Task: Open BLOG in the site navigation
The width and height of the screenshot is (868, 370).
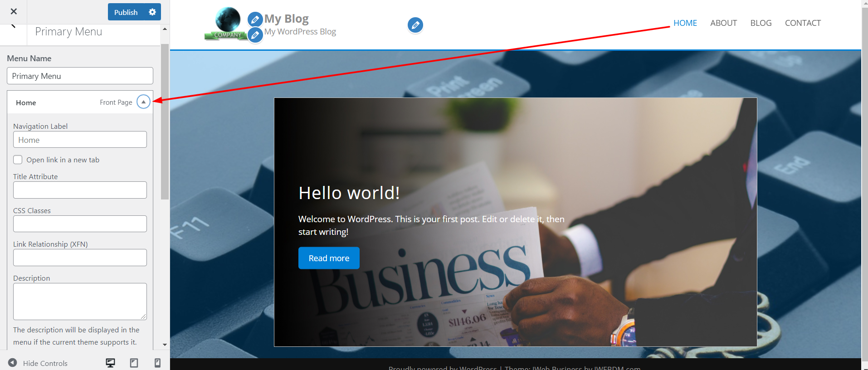Action: [761, 23]
